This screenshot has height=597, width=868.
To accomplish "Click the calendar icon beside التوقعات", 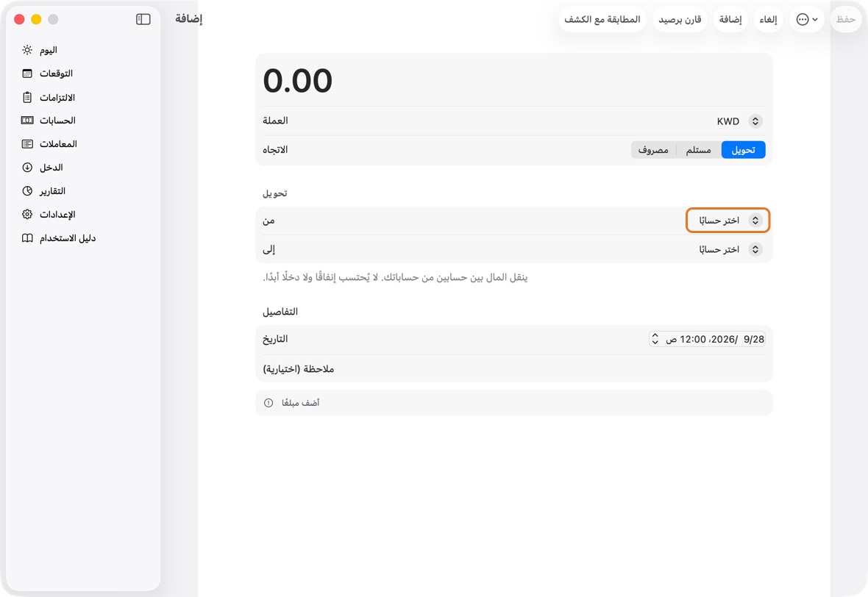I will [x=27, y=73].
